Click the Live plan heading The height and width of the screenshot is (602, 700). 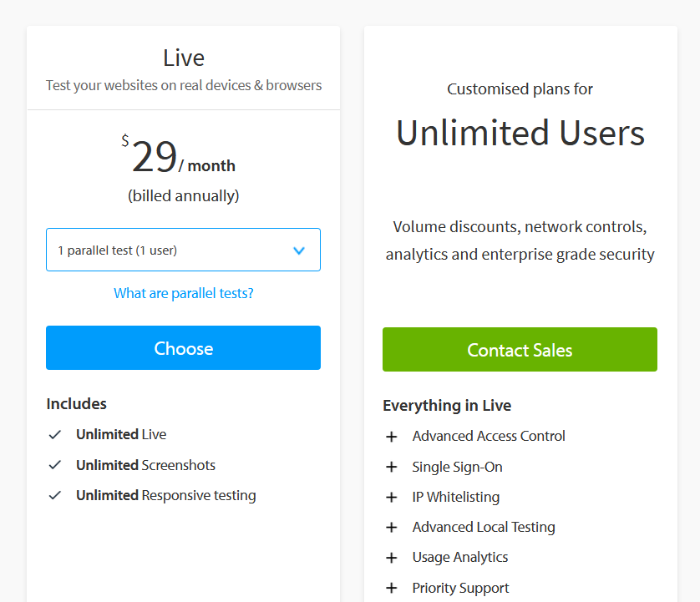coord(184,58)
